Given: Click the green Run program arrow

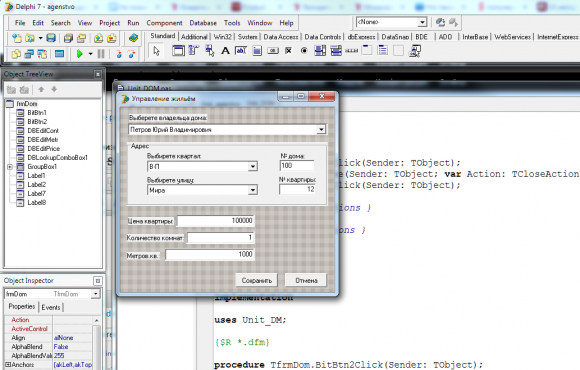Looking at the screenshot, I should pyautogui.click(x=79, y=54).
